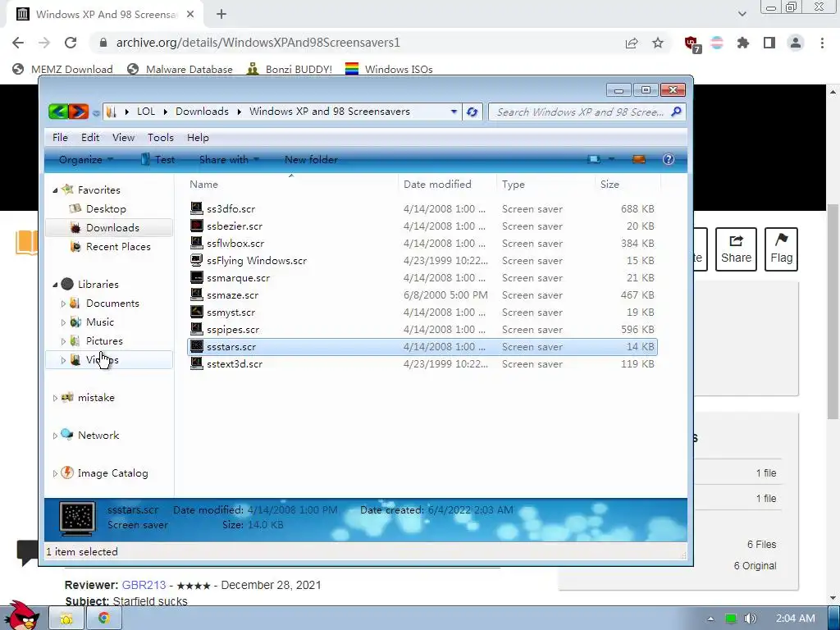Viewport: 840px width, 630px height.
Task: Open the recent locations dropdown beside navigation arrows
Action: (x=96, y=112)
